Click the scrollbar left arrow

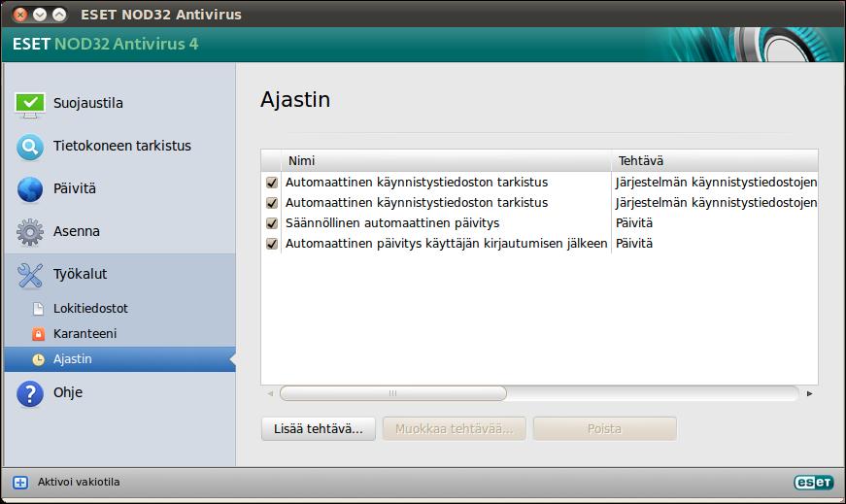(x=270, y=393)
